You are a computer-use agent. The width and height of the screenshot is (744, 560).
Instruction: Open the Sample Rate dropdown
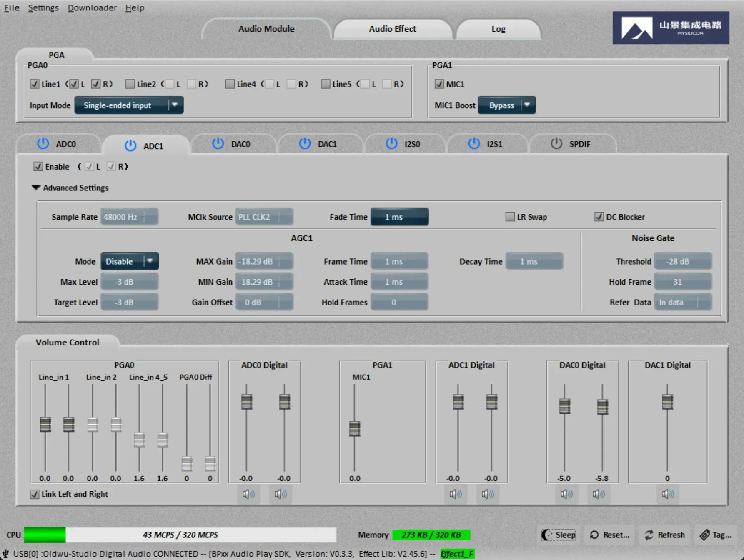(x=130, y=217)
